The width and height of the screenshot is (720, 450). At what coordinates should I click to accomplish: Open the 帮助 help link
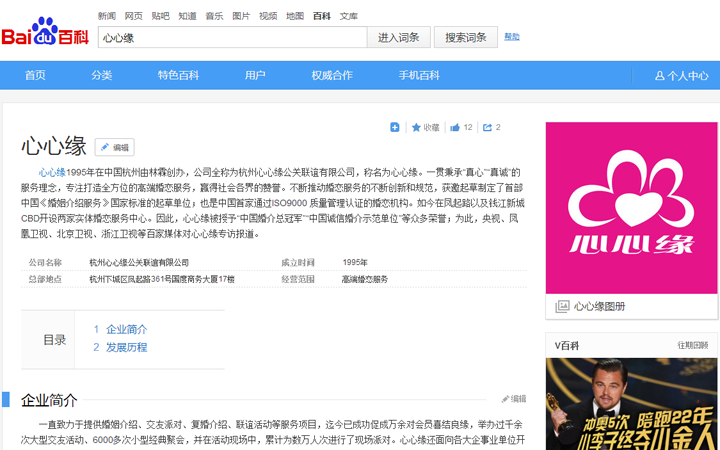click(x=512, y=37)
